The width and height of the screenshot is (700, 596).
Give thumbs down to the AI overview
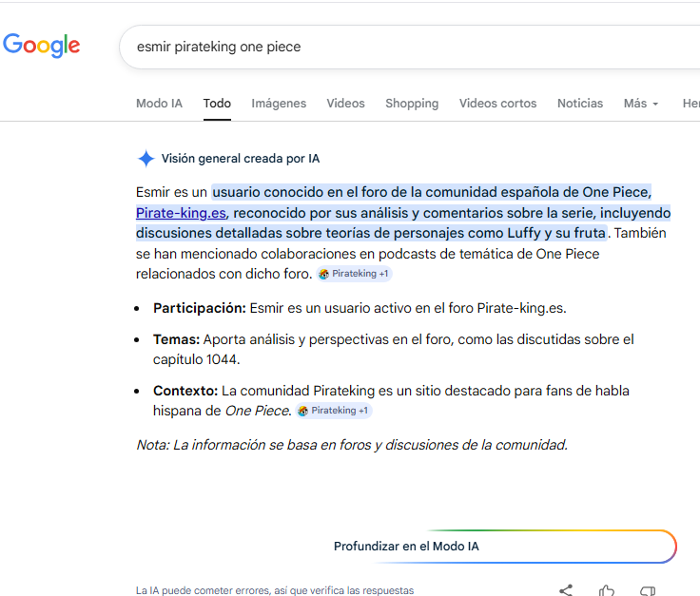pyautogui.click(x=648, y=590)
